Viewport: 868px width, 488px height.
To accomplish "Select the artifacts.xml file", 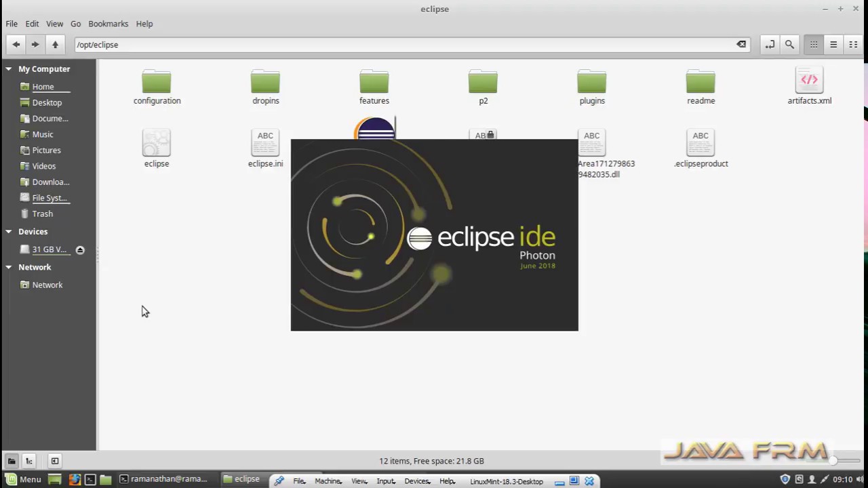I will pos(809,87).
